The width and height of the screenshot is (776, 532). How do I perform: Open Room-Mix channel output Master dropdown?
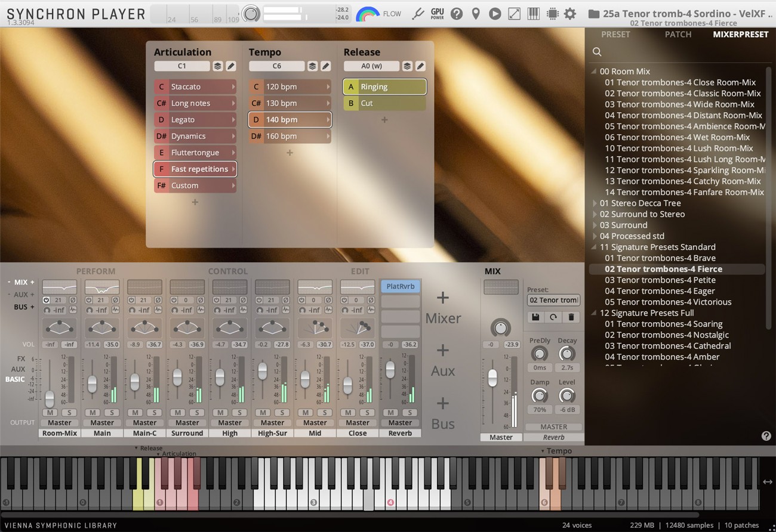pos(60,423)
